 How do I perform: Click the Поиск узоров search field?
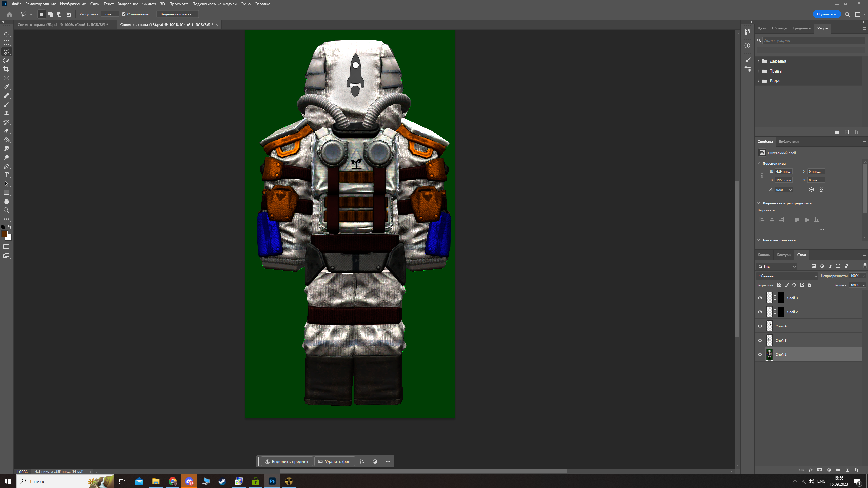(813, 40)
